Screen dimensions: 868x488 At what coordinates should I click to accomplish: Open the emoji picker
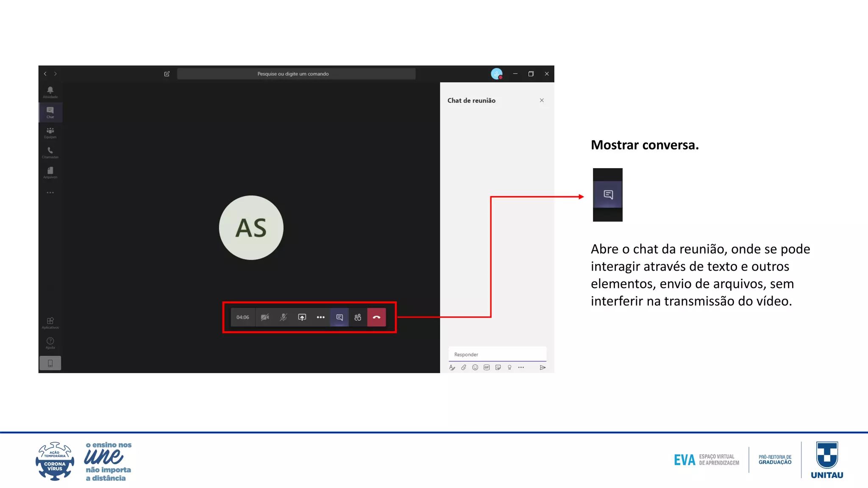click(x=475, y=368)
